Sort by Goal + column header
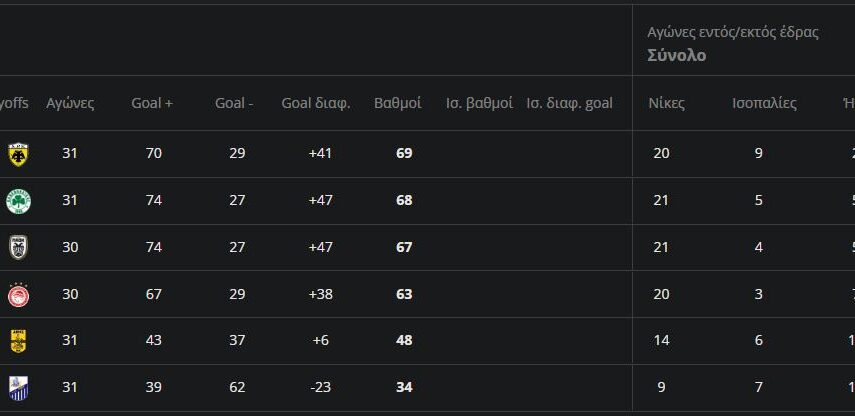 pyautogui.click(x=152, y=103)
